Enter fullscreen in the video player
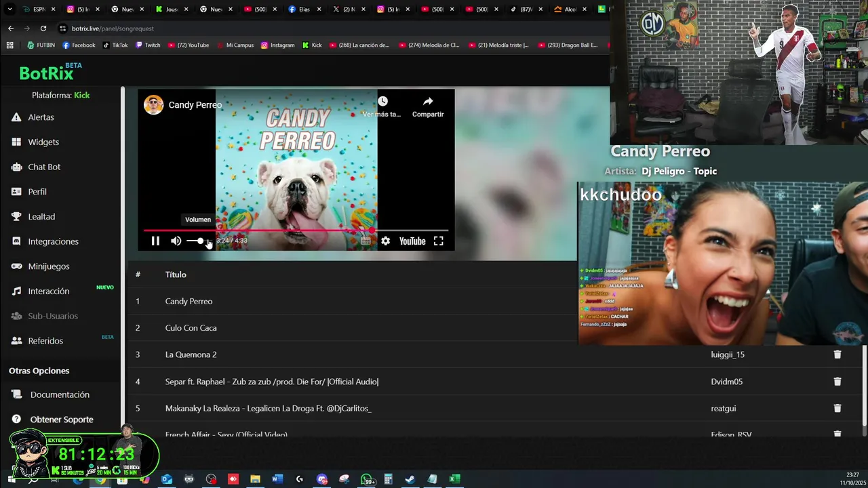The width and height of the screenshot is (868, 488). (439, 241)
